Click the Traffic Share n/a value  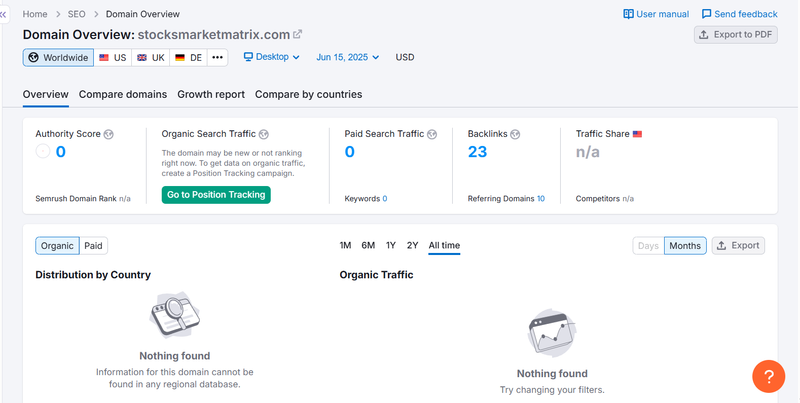click(588, 152)
